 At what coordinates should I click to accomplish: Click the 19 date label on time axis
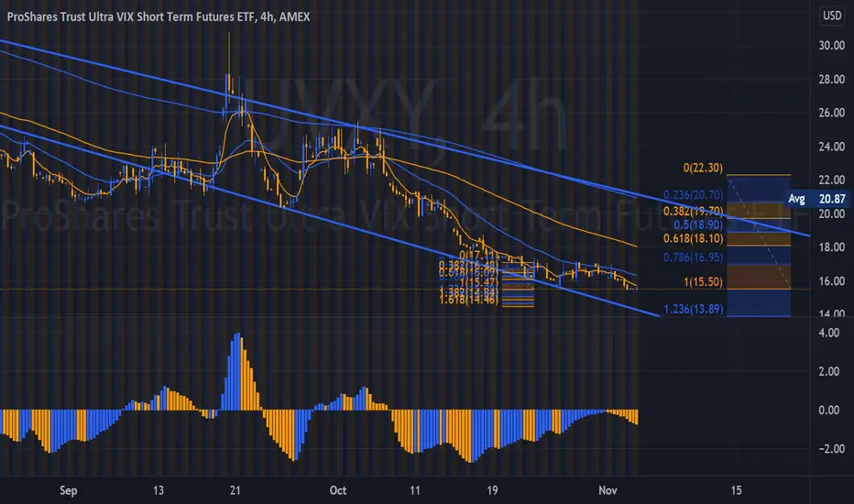(x=492, y=490)
